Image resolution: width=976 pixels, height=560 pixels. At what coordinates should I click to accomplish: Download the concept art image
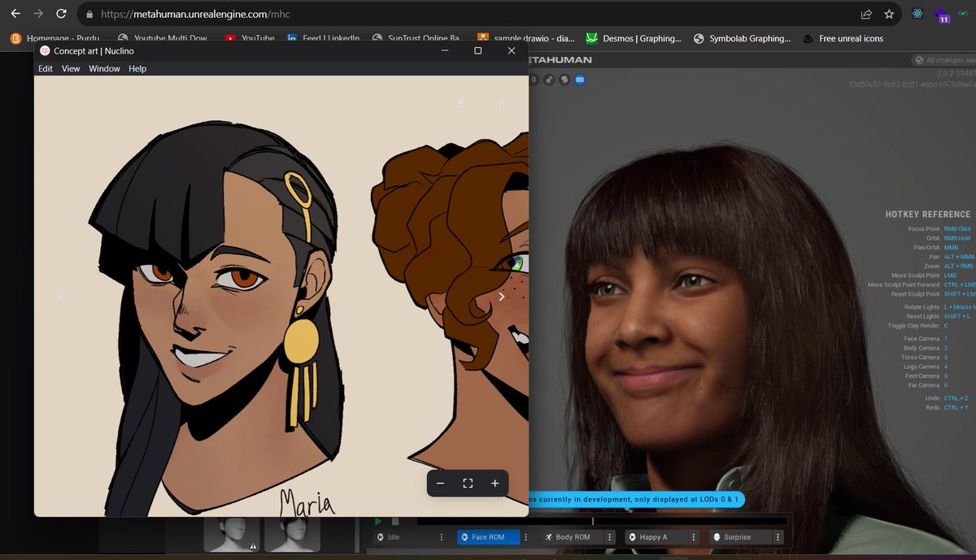[461, 102]
